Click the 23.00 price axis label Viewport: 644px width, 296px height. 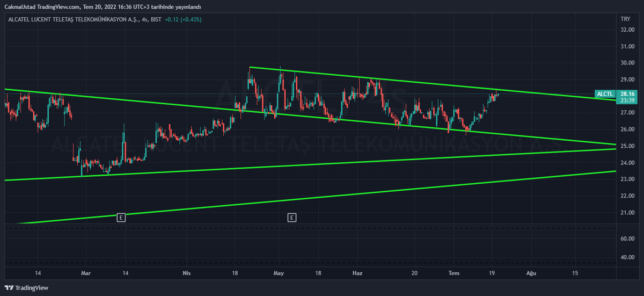click(627, 179)
